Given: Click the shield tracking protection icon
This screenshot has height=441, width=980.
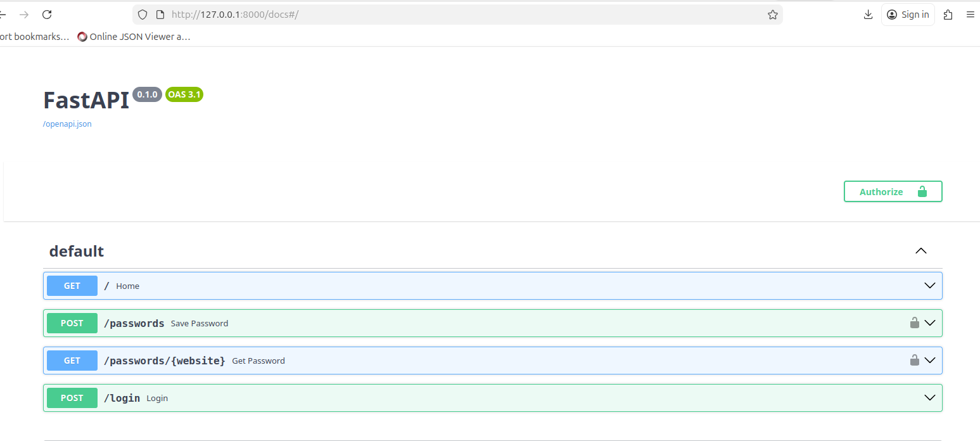Looking at the screenshot, I should pos(143,15).
